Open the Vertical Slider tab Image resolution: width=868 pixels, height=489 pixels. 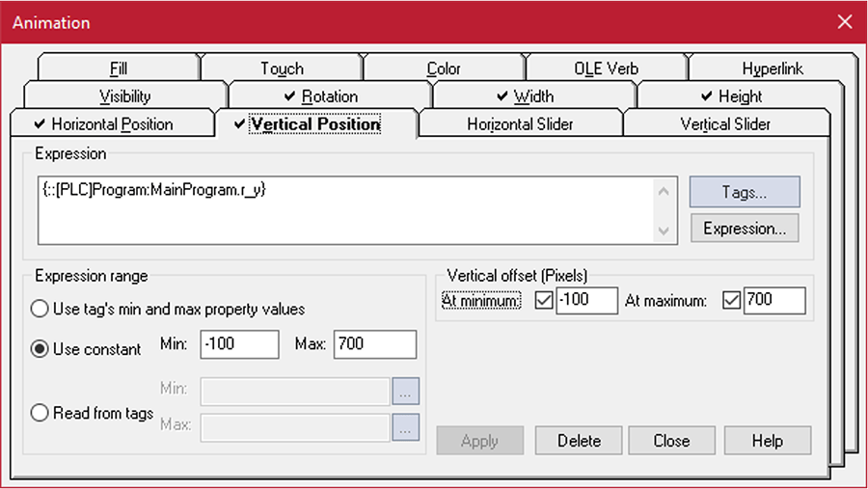(725, 123)
